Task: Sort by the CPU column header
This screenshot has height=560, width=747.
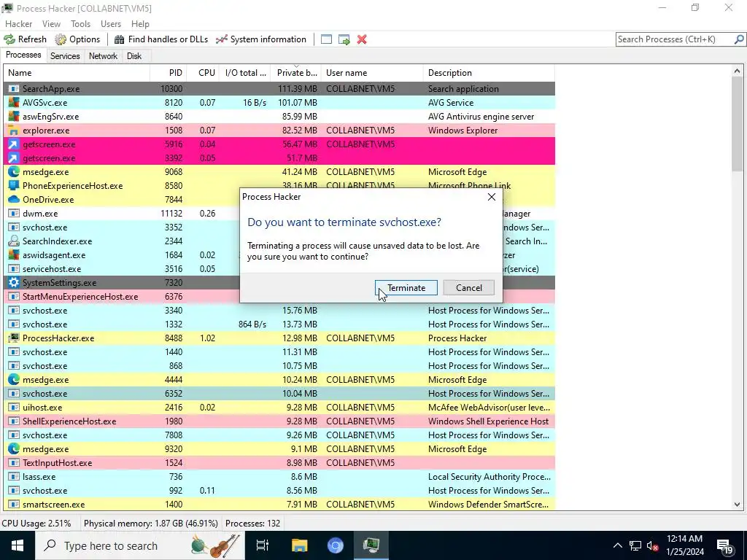Action: point(203,73)
